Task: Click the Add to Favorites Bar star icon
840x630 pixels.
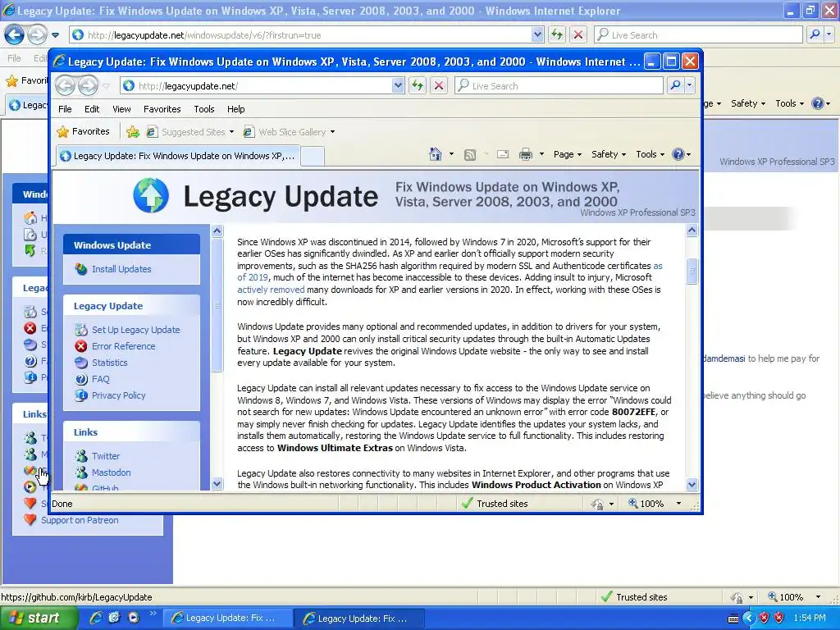Action: pos(132,132)
